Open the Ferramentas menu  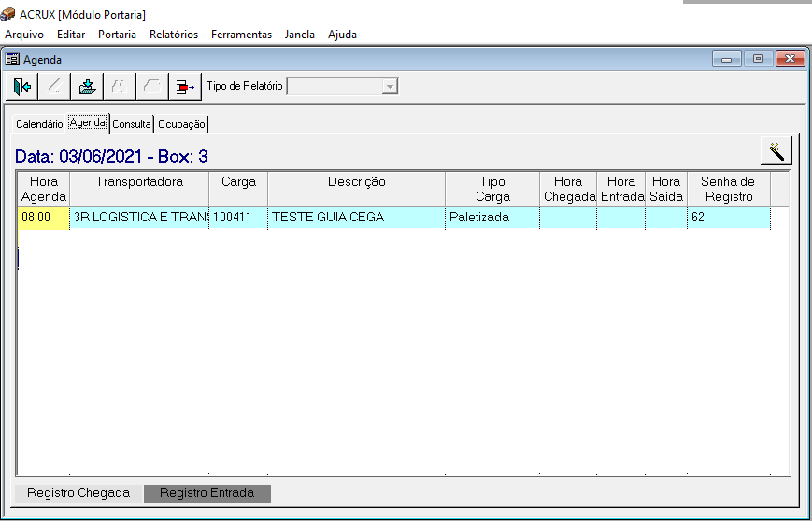point(241,35)
